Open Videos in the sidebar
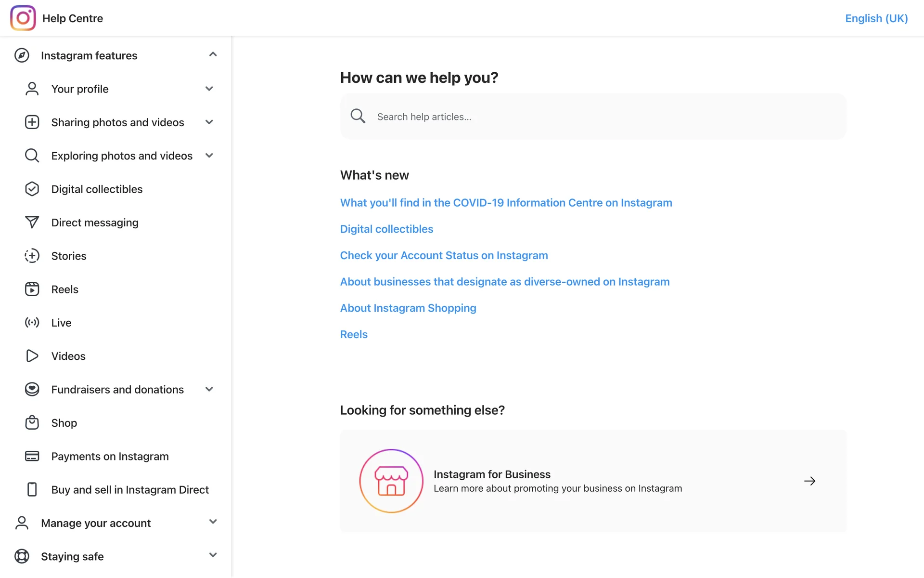 68,356
